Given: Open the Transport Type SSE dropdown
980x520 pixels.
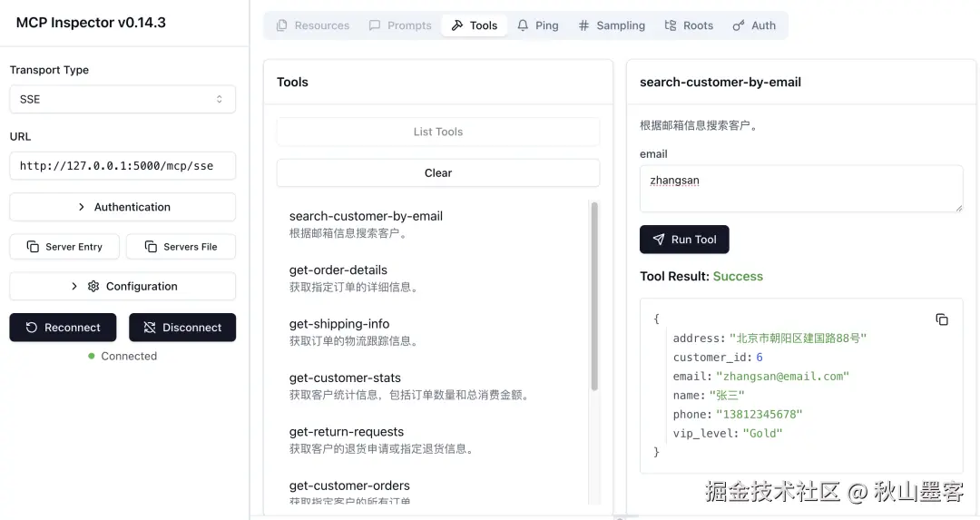Looking at the screenshot, I should point(122,100).
